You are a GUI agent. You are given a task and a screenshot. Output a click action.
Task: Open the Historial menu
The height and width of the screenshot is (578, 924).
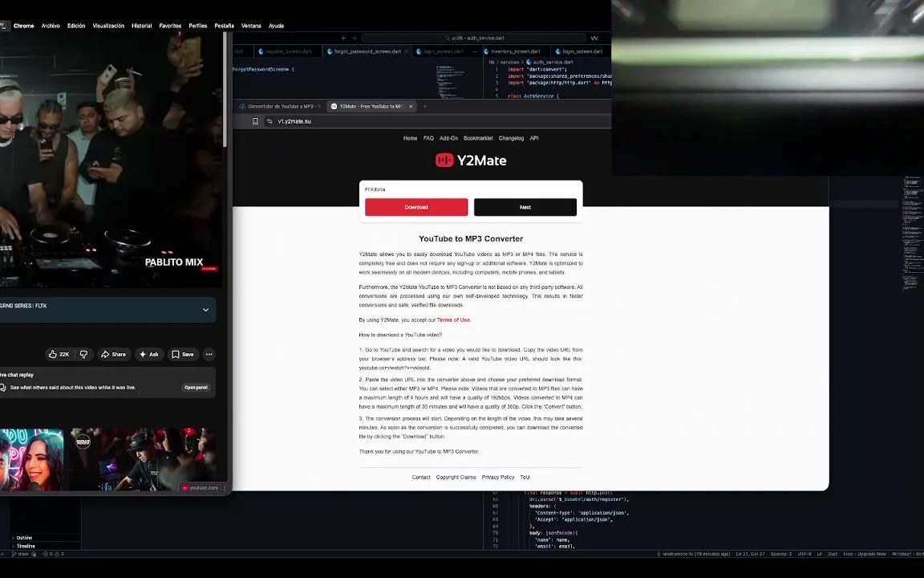point(141,26)
